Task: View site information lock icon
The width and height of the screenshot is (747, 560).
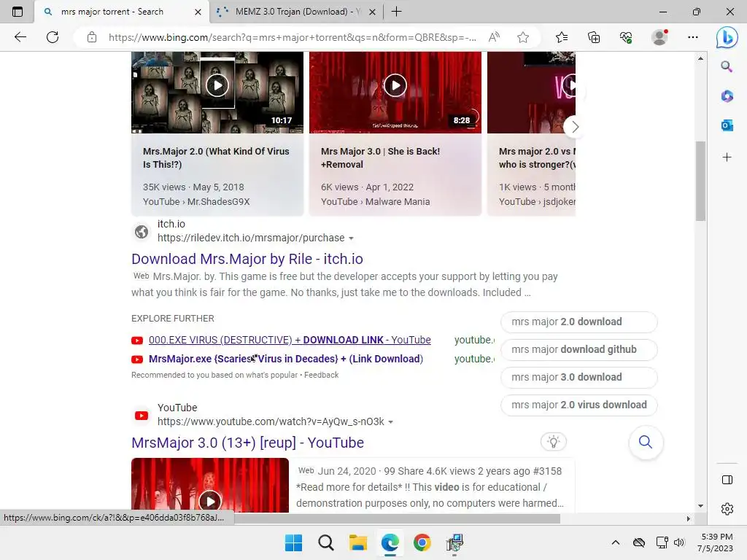Action: (92, 37)
